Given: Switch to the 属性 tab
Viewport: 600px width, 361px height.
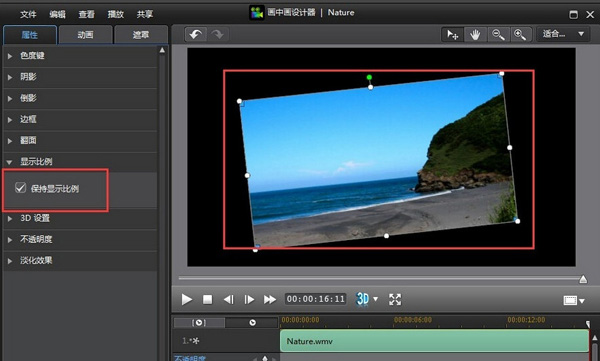Looking at the screenshot, I should point(30,35).
